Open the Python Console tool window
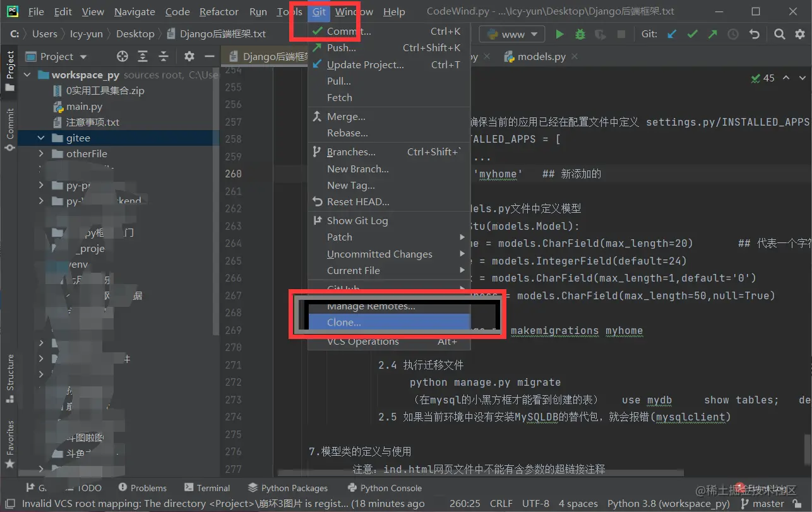Screen dimensions: 812x512 coord(385,488)
